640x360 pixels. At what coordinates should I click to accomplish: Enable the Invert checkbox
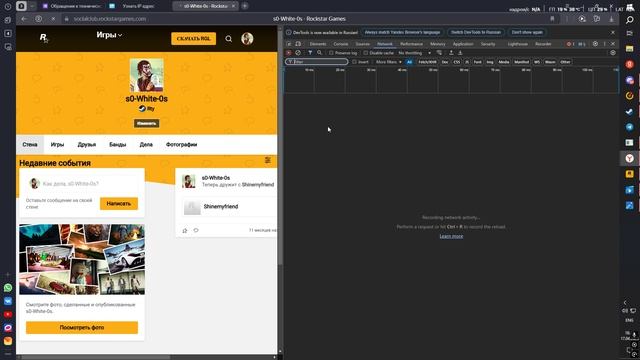(x=354, y=62)
